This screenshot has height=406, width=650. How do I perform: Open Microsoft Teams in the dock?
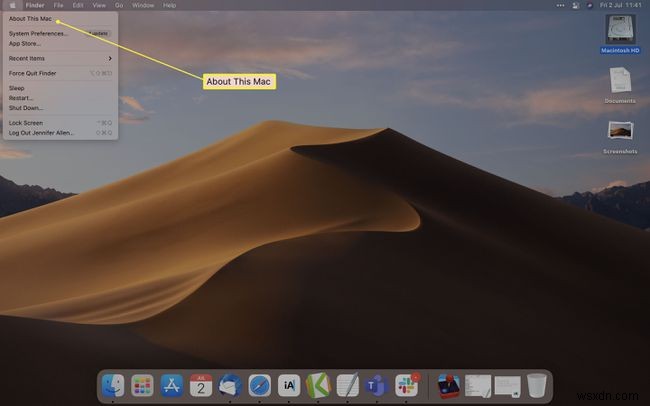377,385
